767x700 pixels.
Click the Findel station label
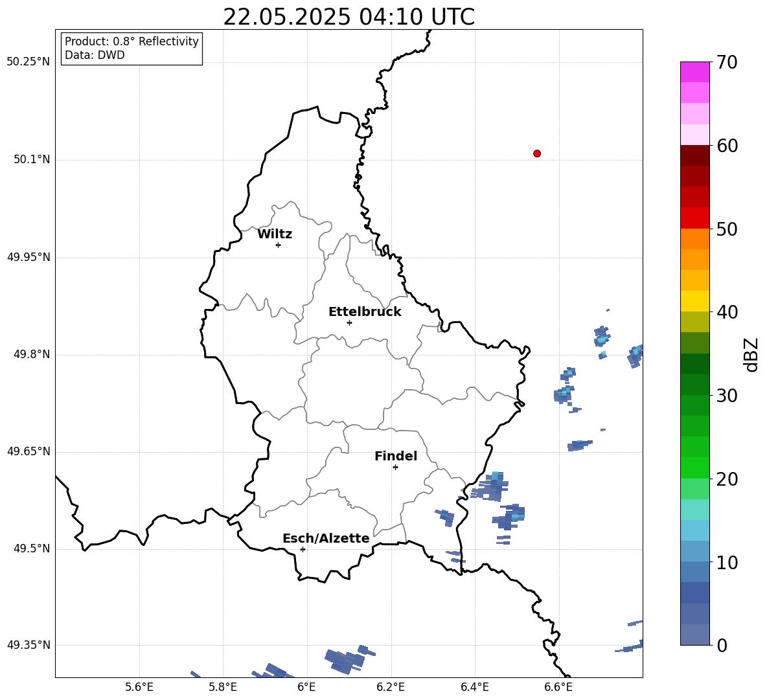click(396, 456)
